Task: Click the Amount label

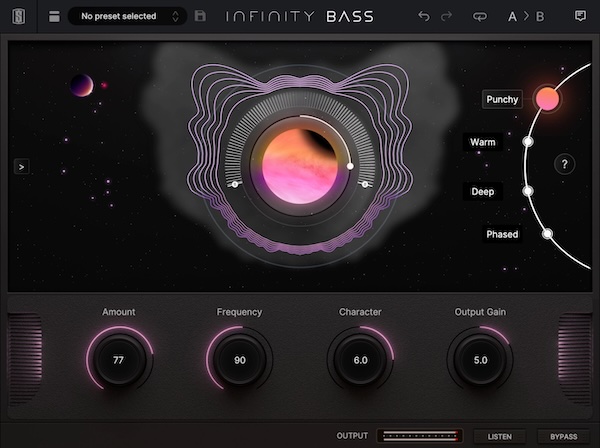Action: 119,312
